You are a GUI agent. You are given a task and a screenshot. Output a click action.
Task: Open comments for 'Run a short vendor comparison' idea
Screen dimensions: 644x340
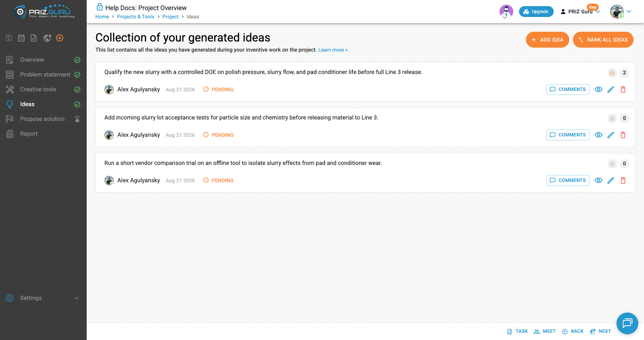[x=568, y=180]
